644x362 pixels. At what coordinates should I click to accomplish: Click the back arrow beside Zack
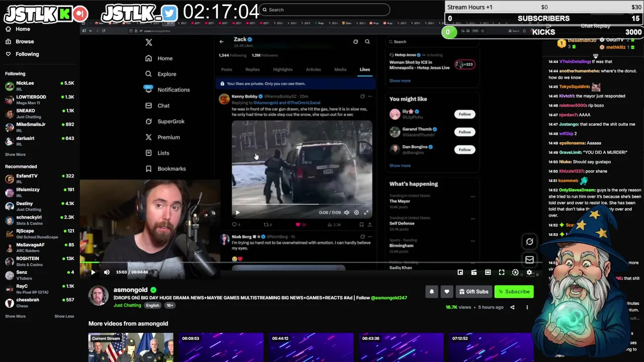coord(221,41)
